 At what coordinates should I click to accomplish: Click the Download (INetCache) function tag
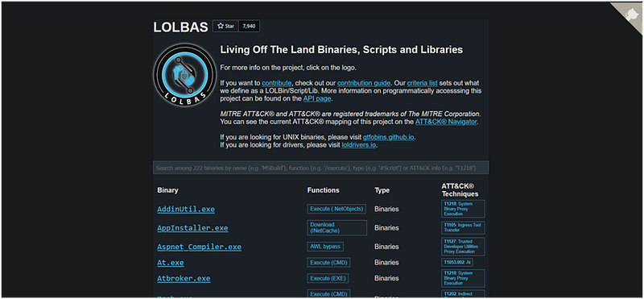tap(336, 228)
